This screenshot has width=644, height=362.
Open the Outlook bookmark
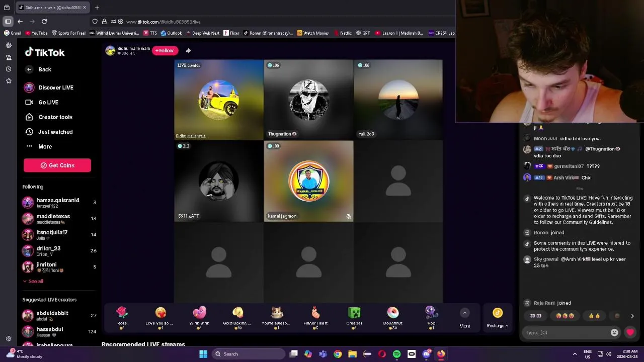click(171, 33)
